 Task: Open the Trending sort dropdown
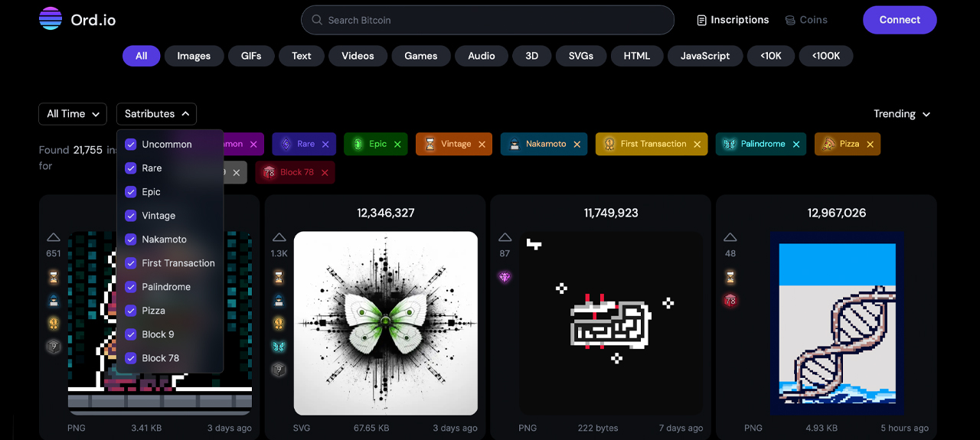point(902,114)
